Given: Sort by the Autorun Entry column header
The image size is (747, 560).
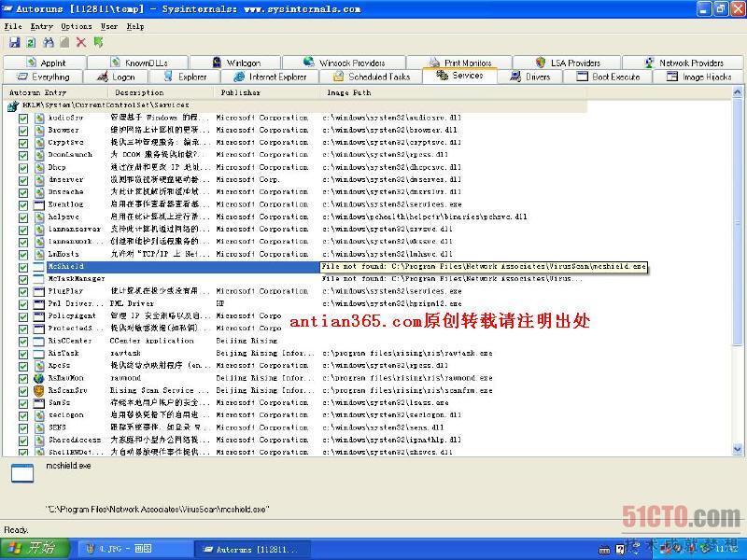Looking at the screenshot, I should 56,92.
